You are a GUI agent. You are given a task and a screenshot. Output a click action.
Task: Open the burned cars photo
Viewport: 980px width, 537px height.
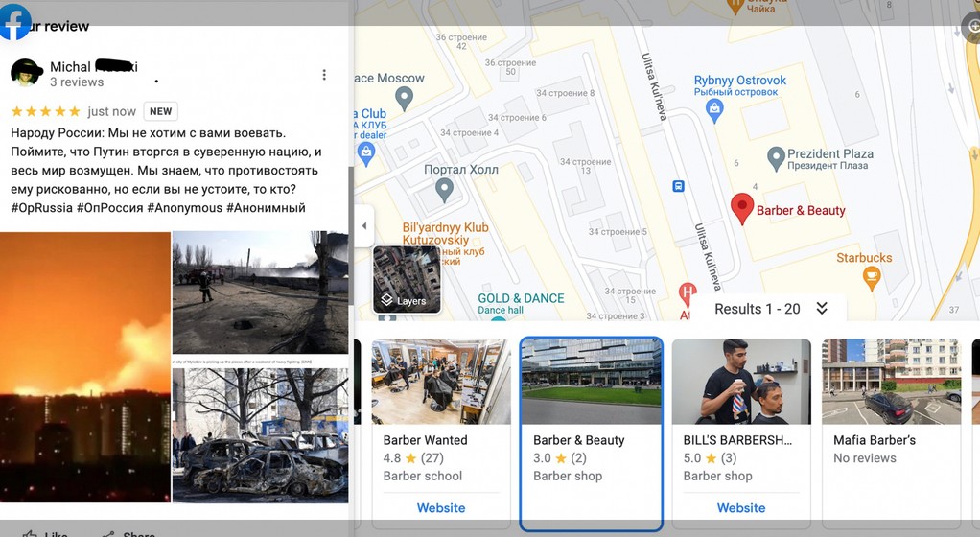tap(260, 435)
